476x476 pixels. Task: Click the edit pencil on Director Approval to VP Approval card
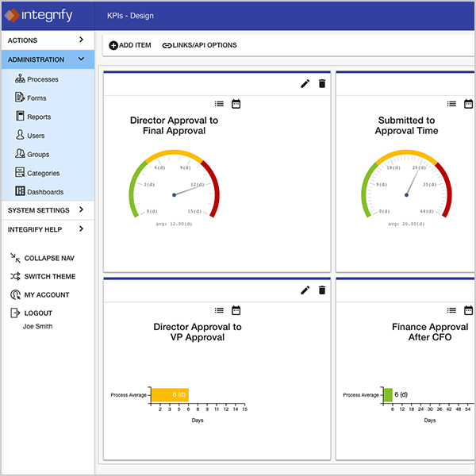[305, 290]
